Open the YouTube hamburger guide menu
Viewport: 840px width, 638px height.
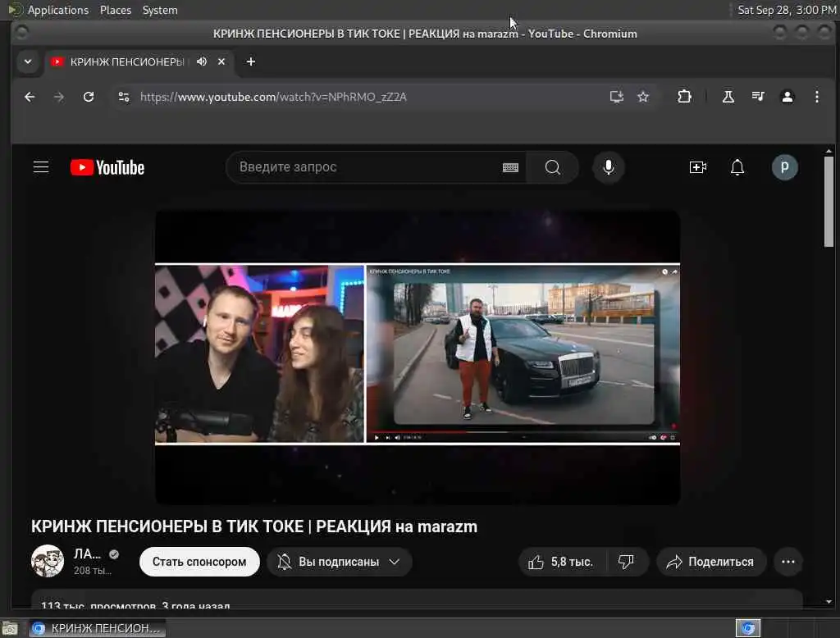(x=41, y=167)
